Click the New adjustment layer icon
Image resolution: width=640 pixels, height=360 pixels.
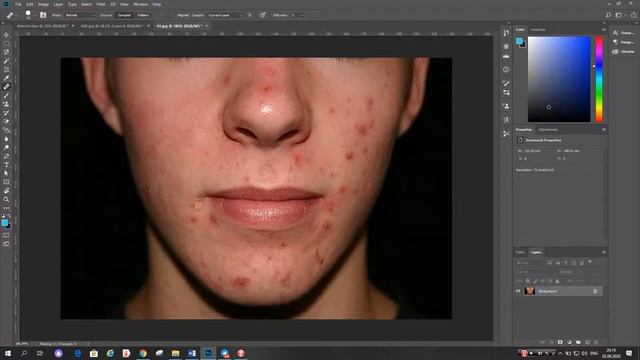(x=569, y=342)
